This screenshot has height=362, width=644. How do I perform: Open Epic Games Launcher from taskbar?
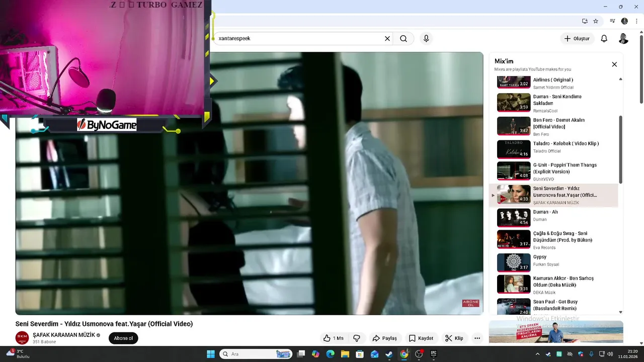pos(434,354)
